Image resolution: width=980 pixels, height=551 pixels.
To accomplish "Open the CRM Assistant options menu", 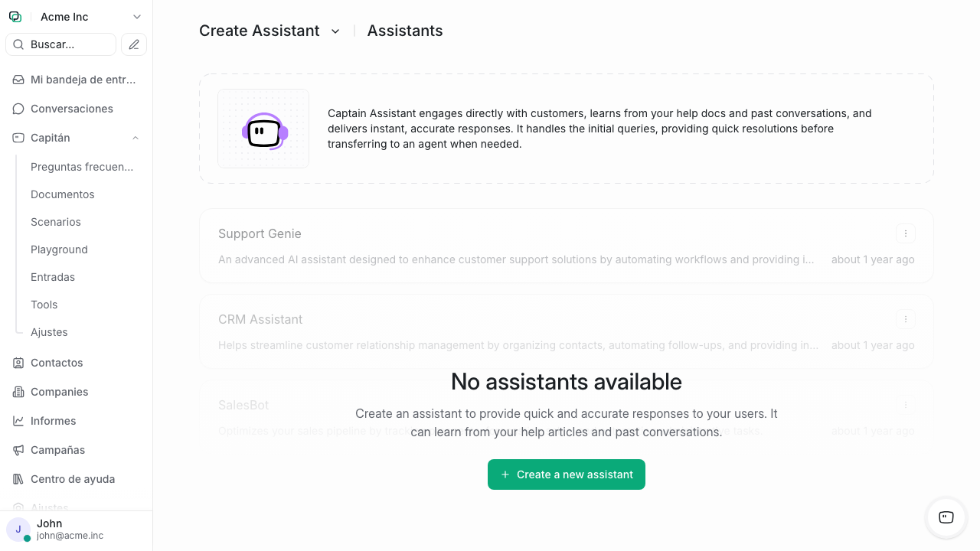I will tap(906, 319).
